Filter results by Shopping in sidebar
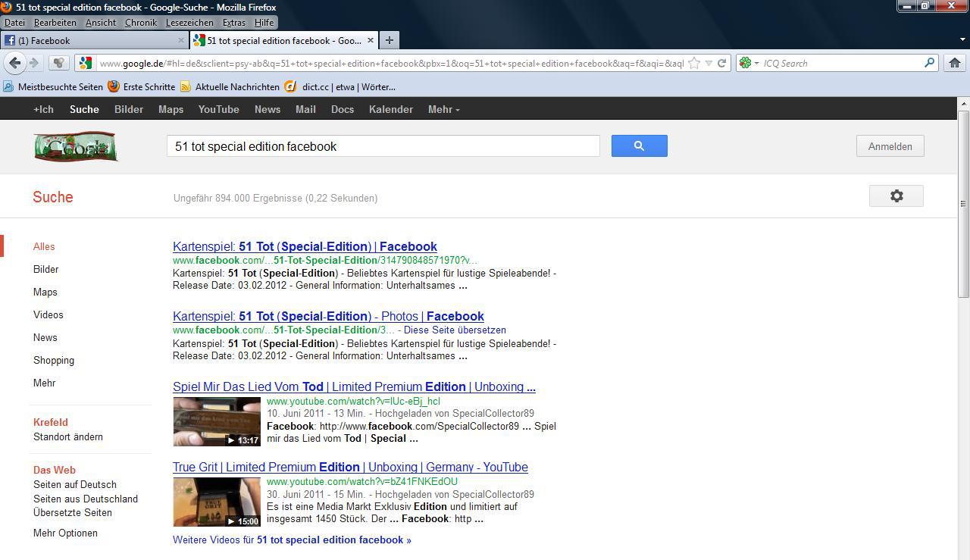970x560 pixels. click(x=54, y=360)
